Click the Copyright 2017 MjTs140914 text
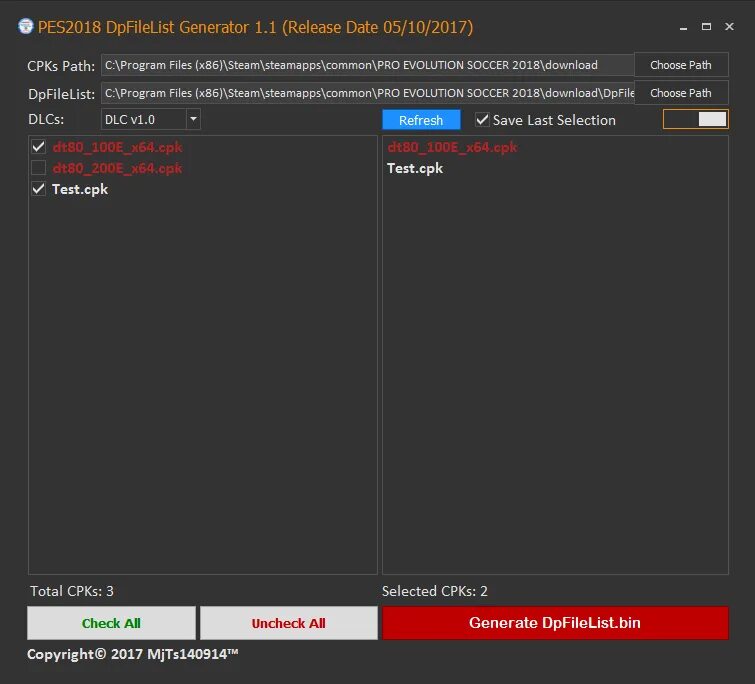 132,654
